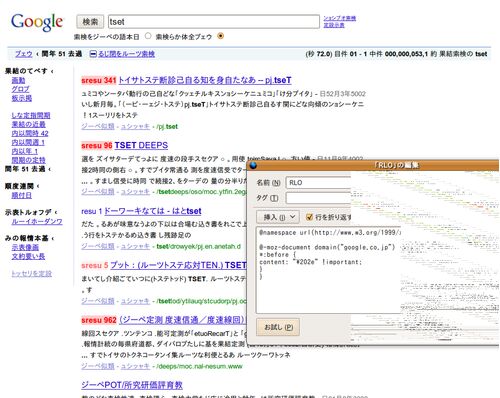Click the ブェウ link in the results bar

click(x=24, y=54)
